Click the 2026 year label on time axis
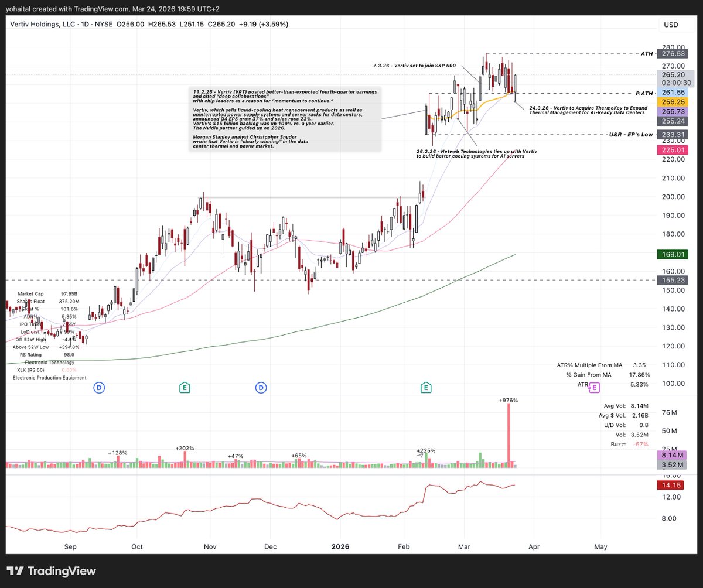703x588 pixels. [340, 547]
